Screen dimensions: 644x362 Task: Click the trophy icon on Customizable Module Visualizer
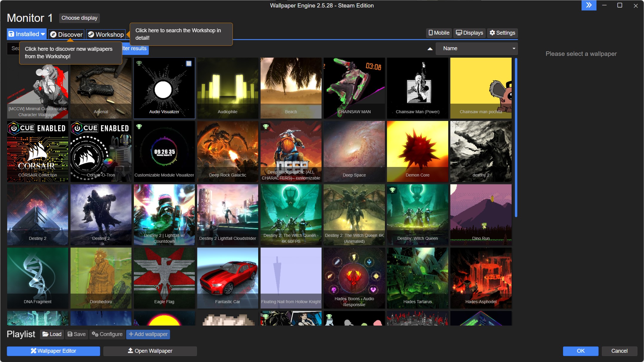[139, 127]
